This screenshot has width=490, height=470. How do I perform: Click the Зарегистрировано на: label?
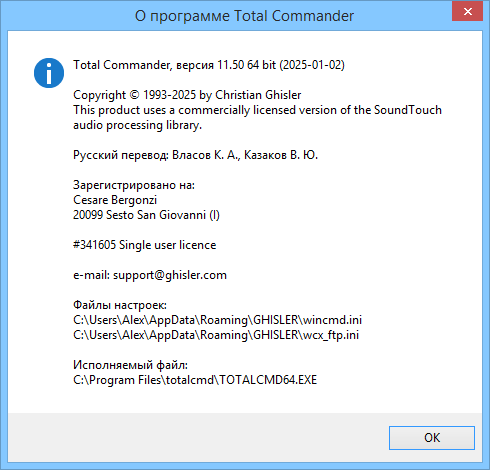[134, 185]
